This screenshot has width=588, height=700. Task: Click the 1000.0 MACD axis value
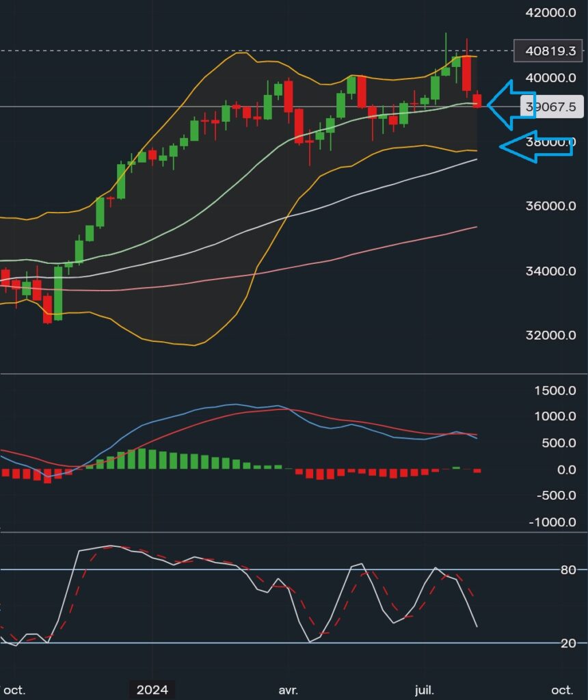coord(555,416)
